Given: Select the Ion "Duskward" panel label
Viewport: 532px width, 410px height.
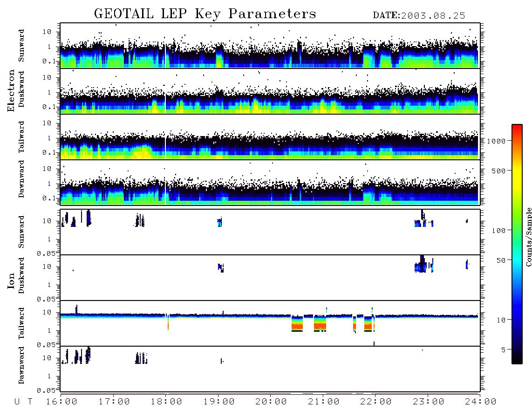Looking at the screenshot, I should coord(21,276).
